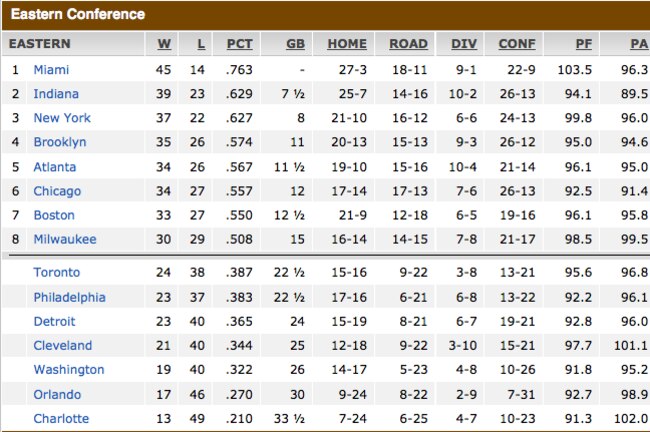Sort by DIV column header
This screenshot has height=432, width=650.
(x=464, y=44)
